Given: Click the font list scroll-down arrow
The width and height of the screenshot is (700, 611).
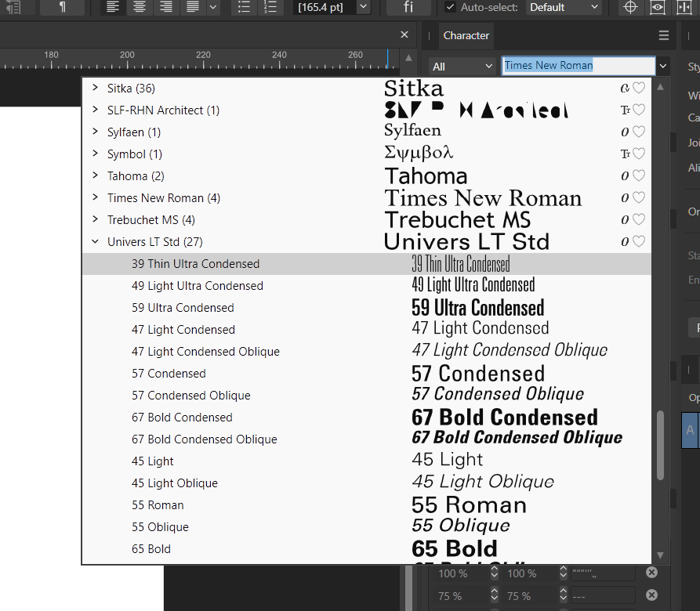Looking at the screenshot, I should 660,555.
